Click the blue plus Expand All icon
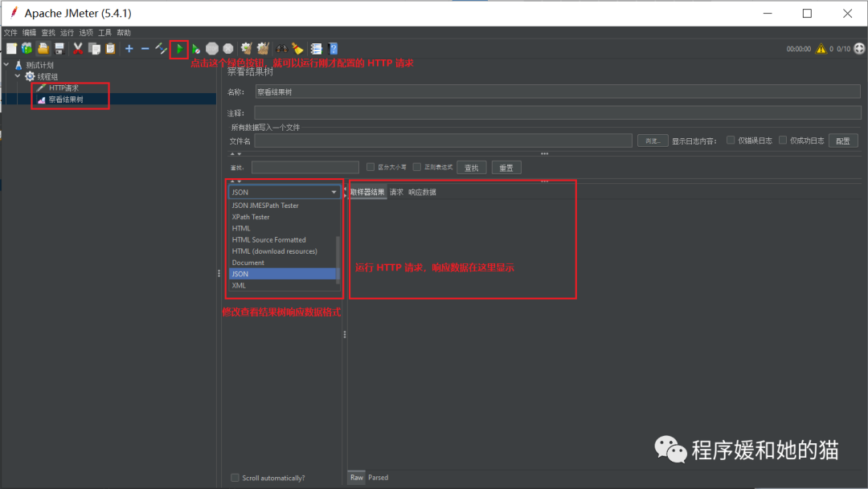This screenshot has width=868, height=489. [x=129, y=49]
